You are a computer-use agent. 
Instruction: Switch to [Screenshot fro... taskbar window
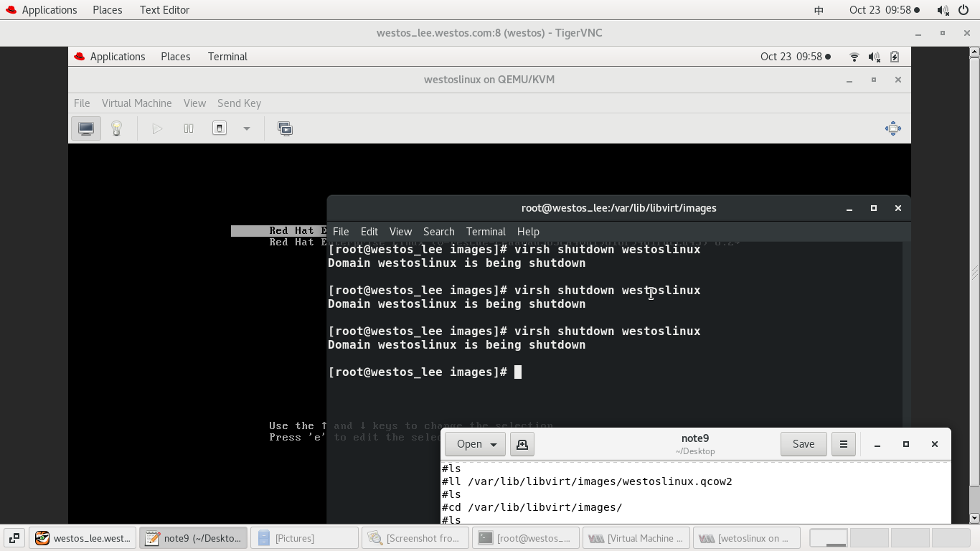tap(415, 538)
